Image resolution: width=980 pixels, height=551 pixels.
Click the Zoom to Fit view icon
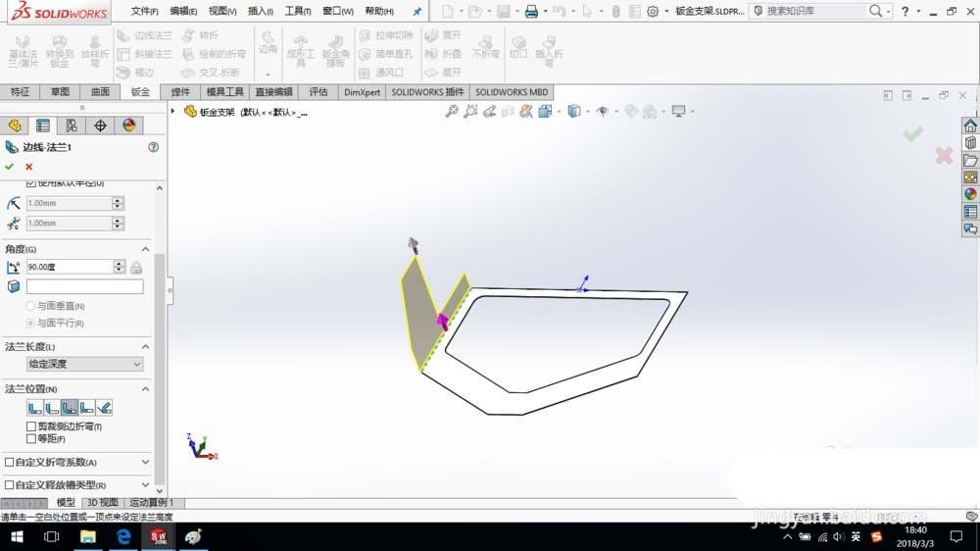451,112
